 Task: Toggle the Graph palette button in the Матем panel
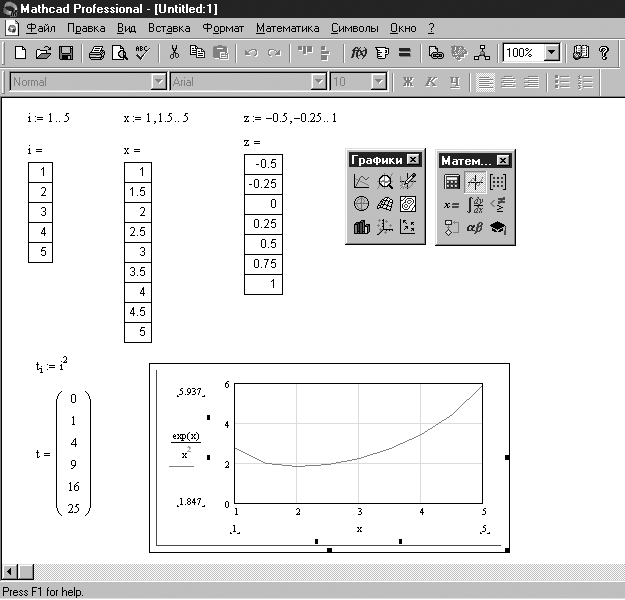(475, 182)
